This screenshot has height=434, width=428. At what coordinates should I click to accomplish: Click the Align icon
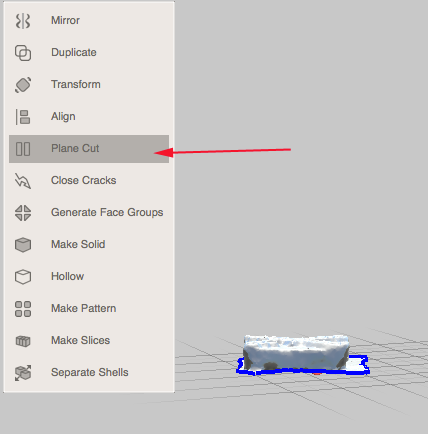tap(23, 117)
